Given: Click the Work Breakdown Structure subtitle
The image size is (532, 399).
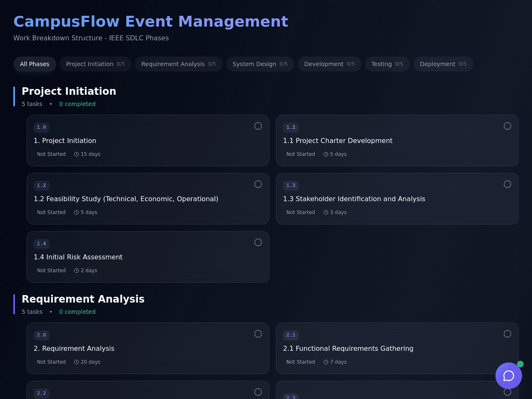Looking at the screenshot, I should pos(91,38).
